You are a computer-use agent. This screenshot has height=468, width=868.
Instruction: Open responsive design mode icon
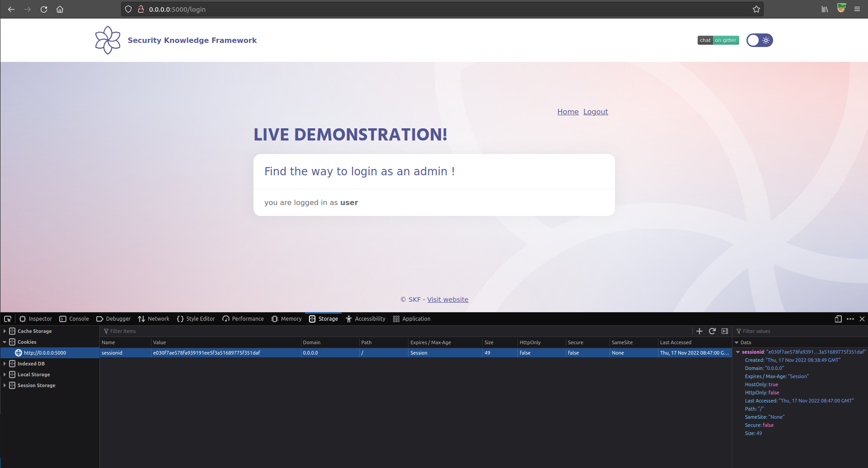(838, 319)
